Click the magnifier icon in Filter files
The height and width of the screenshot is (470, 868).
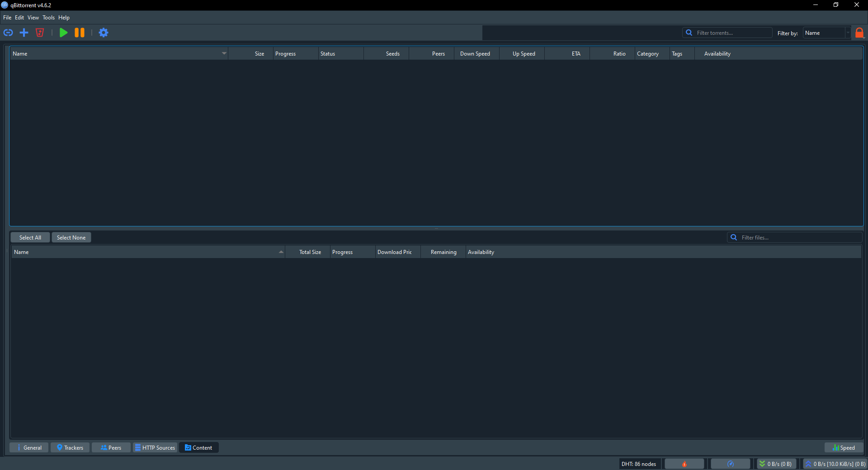(x=734, y=237)
